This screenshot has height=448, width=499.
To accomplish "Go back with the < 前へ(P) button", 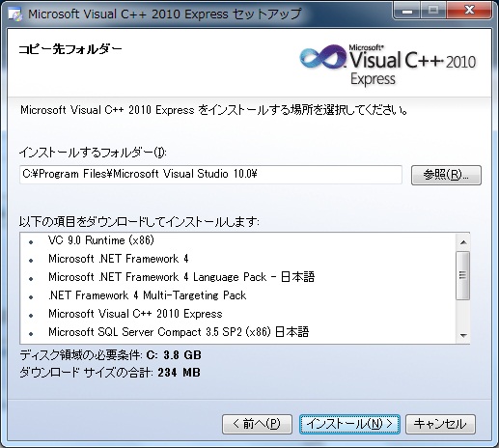I will (257, 424).
